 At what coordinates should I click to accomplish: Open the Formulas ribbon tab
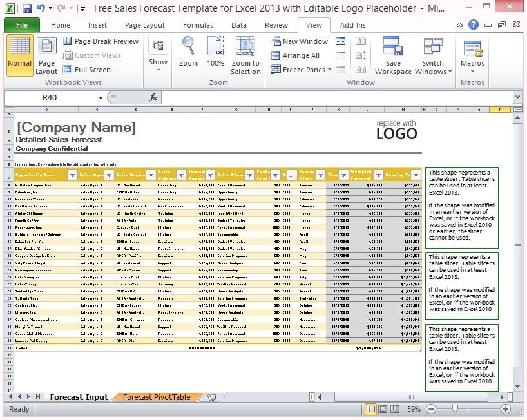(198, 25)
